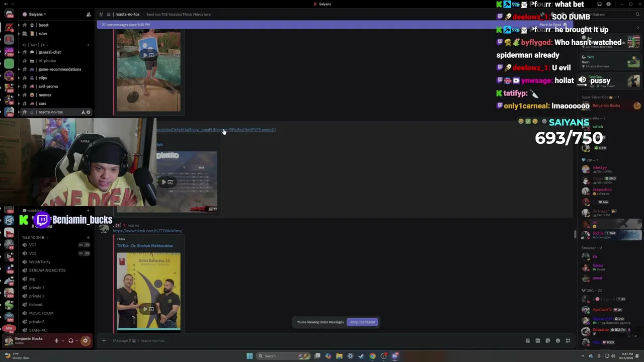
Task: Join the STAFF-VC voice channel
Action: pyautogui.click(x=55, y=330)
